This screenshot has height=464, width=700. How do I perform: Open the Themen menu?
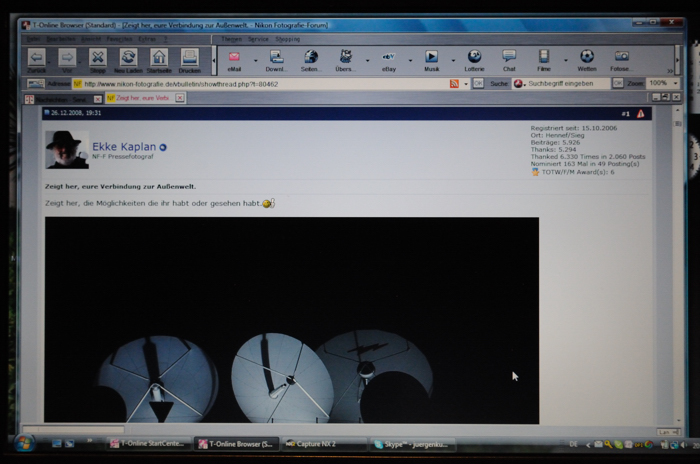231,39
